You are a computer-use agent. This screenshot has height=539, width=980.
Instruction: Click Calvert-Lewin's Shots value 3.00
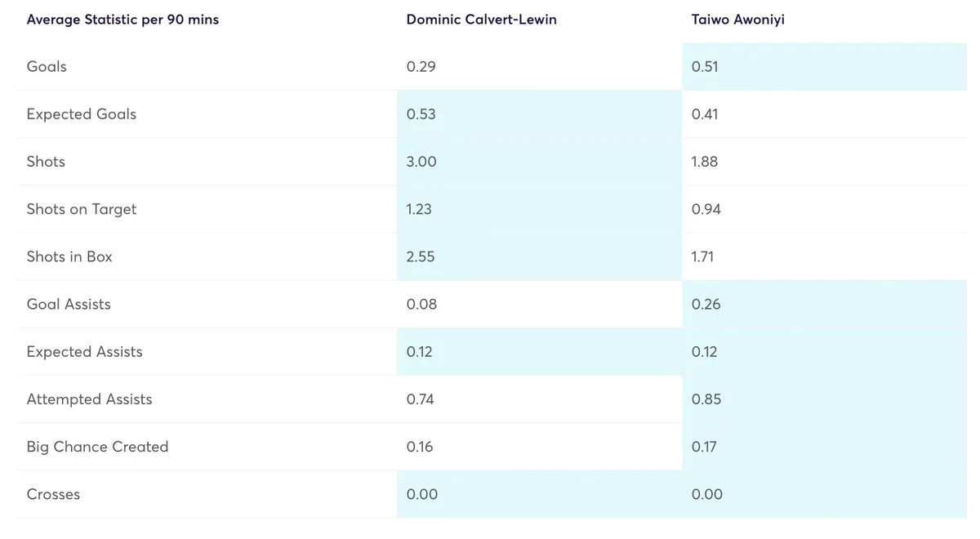click(421, 162)
